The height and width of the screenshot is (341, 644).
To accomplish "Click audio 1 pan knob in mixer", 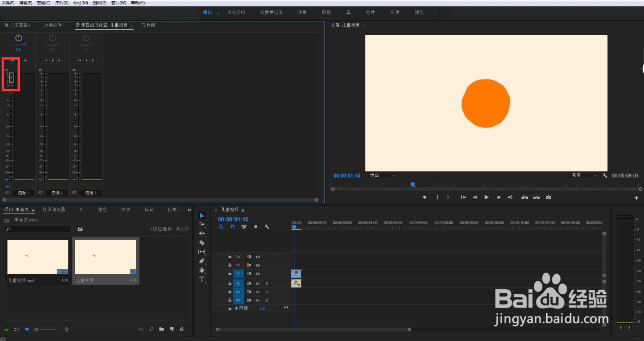I will 19,38.
